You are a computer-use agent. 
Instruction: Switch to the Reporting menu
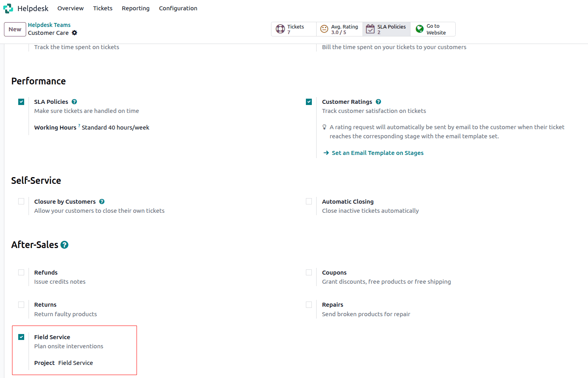136,8
